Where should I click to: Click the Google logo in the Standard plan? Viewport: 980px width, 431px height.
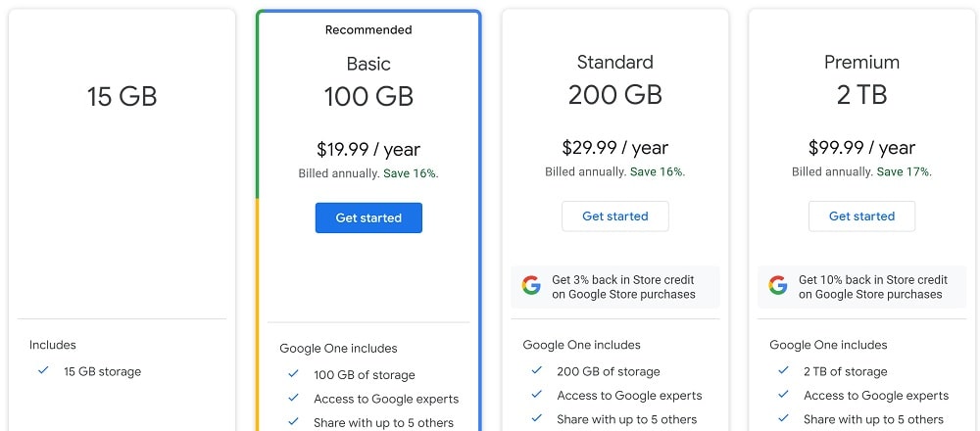[x=531, y=286]
